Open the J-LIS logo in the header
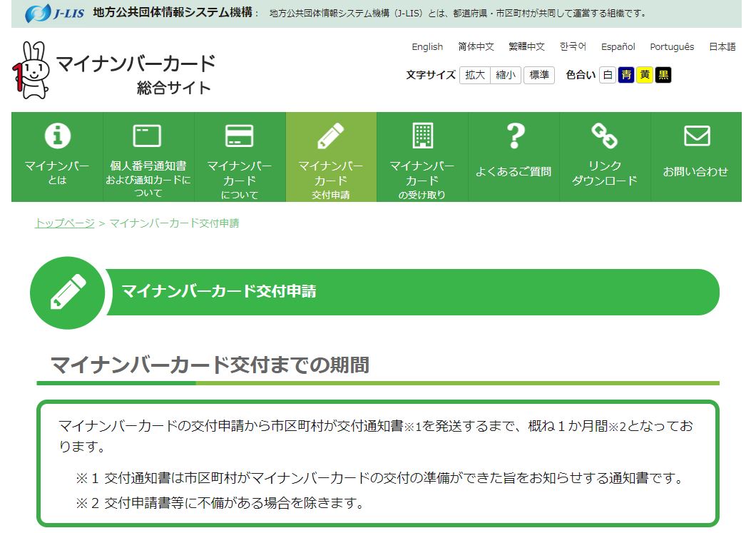The width and height of the screenshot is (756, 533). point(54,13)
